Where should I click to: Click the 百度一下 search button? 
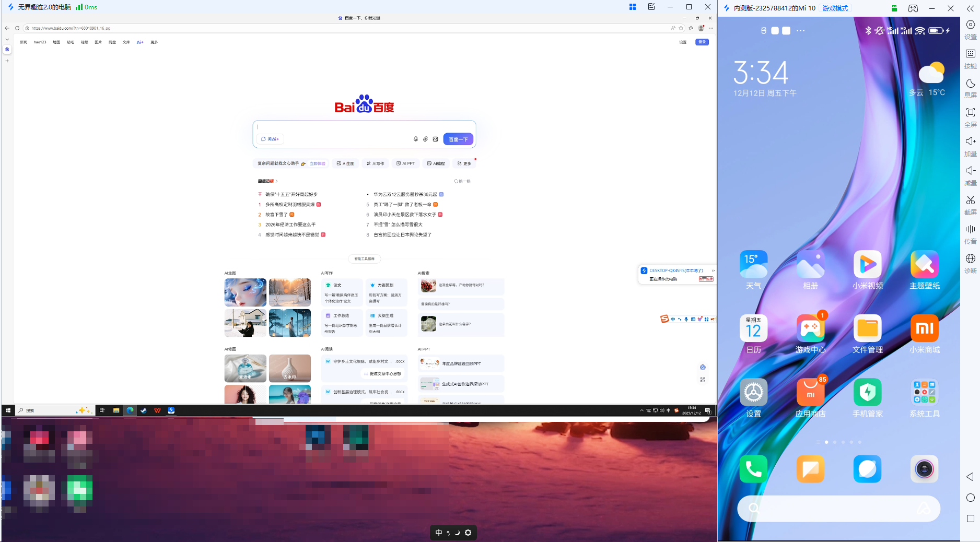click(458, 139)
